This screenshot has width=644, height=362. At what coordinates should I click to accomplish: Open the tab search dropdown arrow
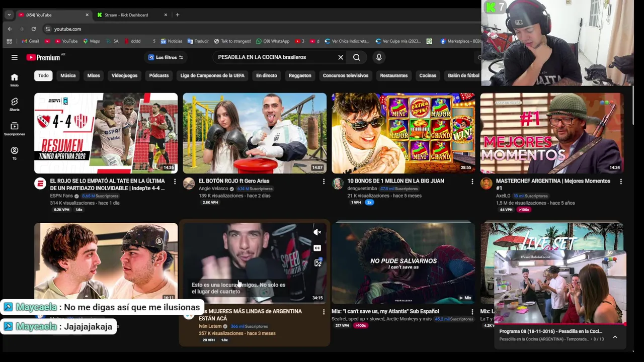(9, 15)
